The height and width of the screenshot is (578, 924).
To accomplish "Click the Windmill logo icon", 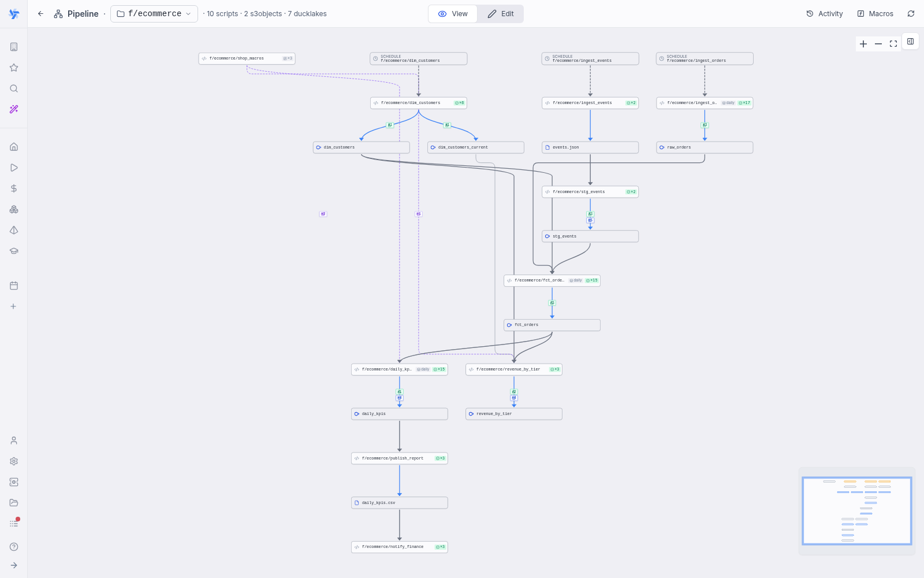I will tap(14, 14).
